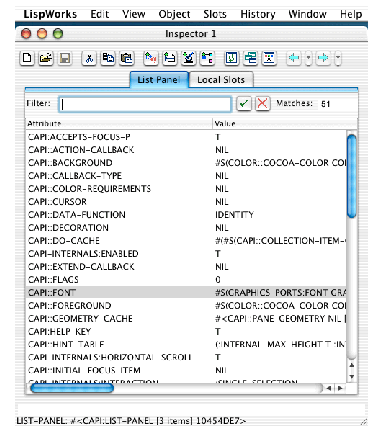Open the View menu
The image size is (385, 433).
(x=134, y=14)
